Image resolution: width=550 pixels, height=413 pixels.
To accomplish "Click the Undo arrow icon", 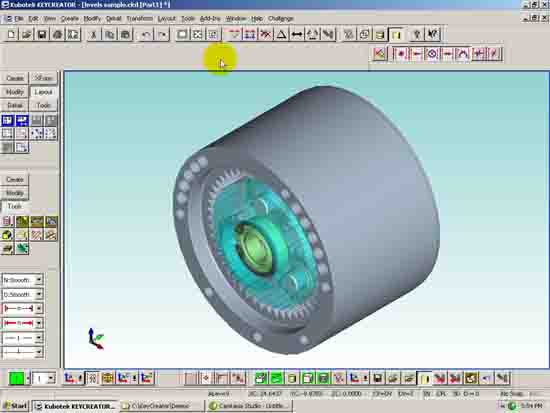I will (146, 34).
